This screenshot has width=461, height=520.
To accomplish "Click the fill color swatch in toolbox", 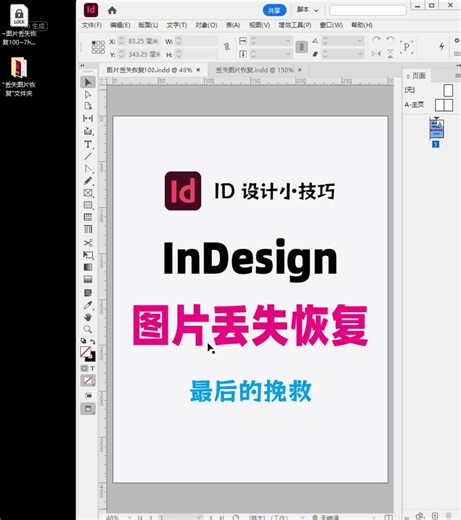I will click(85, 352).
